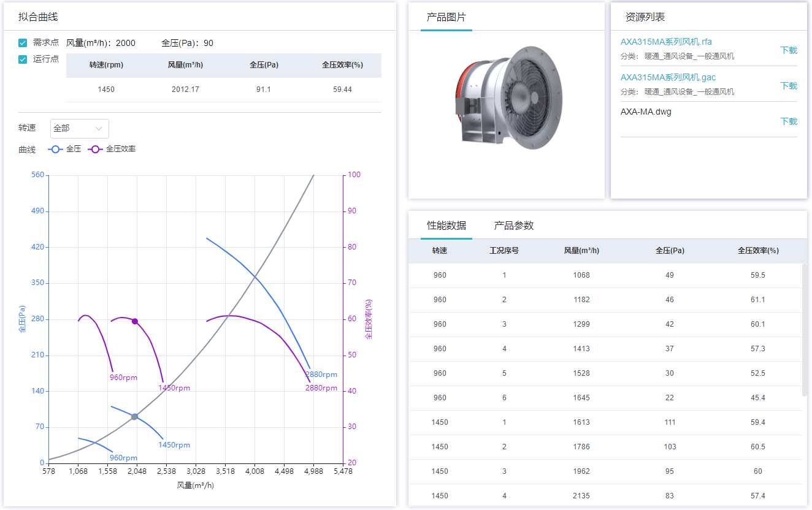The width and height of the screenshot is (812, 510).
Task: Click the 风量(m³/h) header in performance table
Action: pyautogui.click(x=581, y=251)
